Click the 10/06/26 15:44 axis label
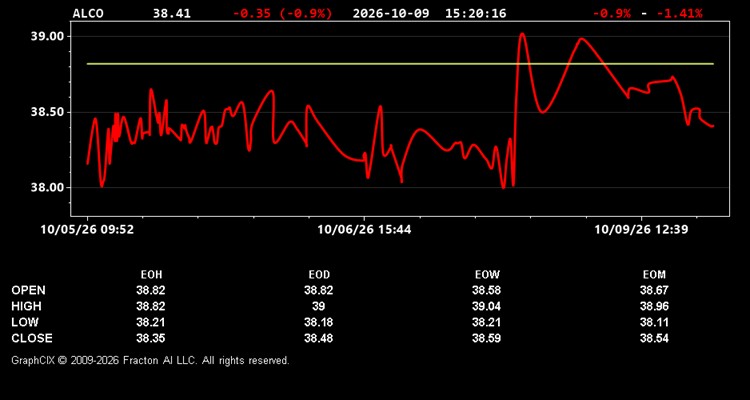The image size is (750, 400). point(364,230)
